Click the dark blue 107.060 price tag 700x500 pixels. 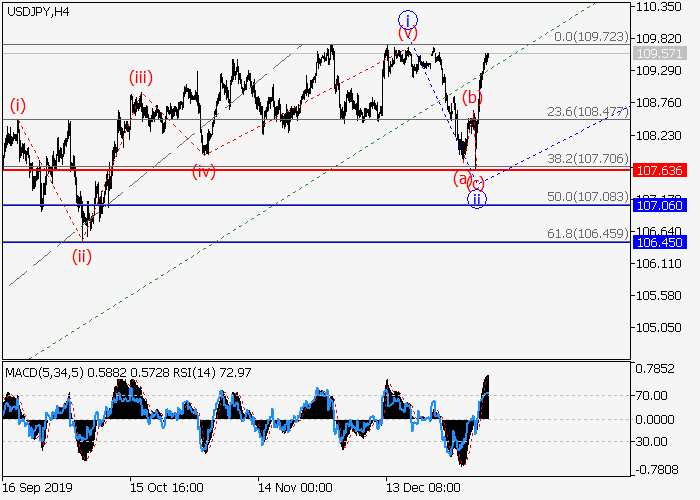pos(656,205)
